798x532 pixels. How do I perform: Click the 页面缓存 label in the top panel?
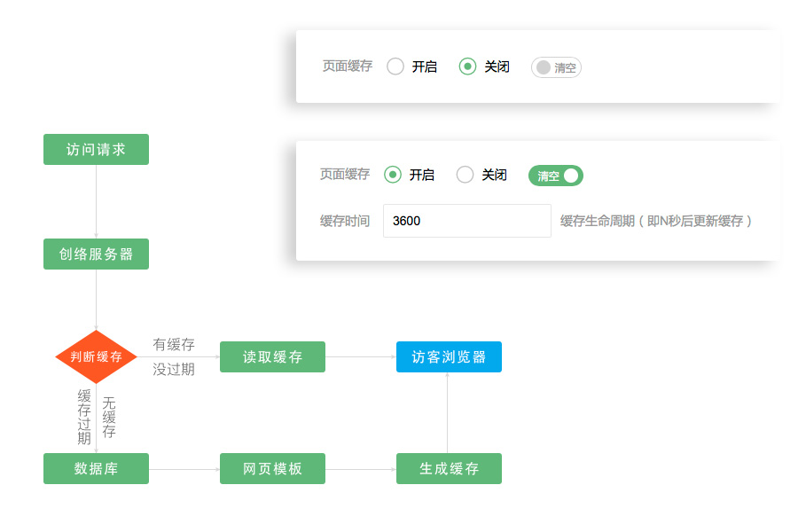pos(346,66)
